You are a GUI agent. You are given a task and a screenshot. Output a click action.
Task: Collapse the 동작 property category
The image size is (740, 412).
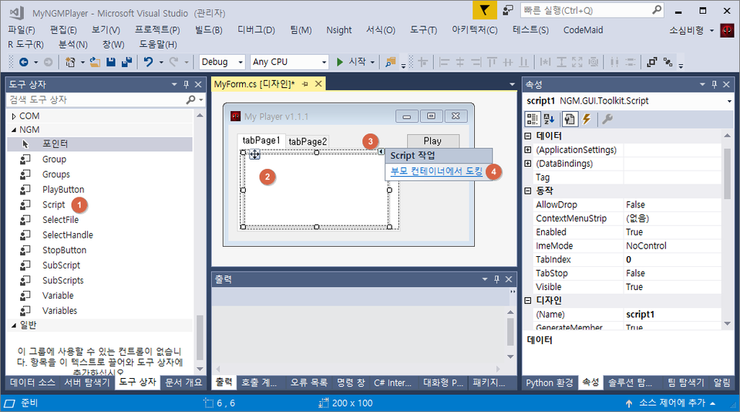[x=528, y=191]
